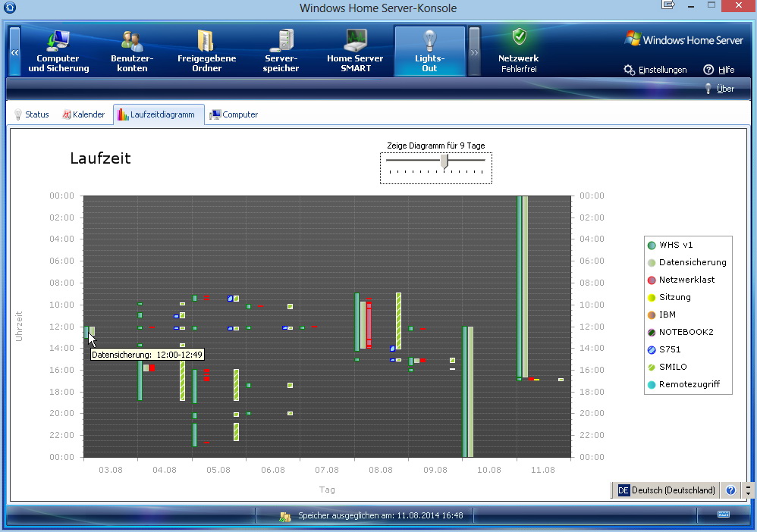This screenshot has height=532, width=757.
Task: Click 03.08 date axis label
Action: (x=111, y=470)
